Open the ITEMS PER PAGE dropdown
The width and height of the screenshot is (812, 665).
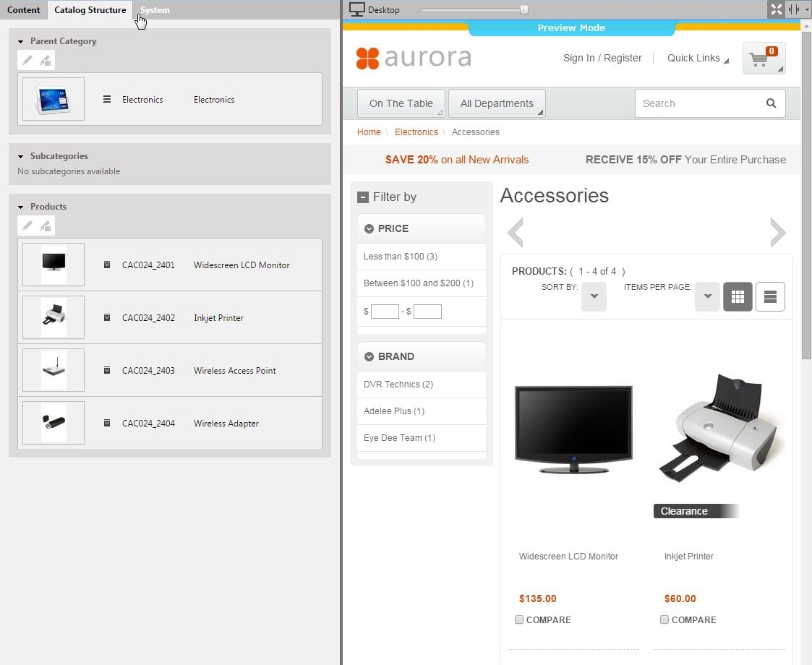coord(707,296)
